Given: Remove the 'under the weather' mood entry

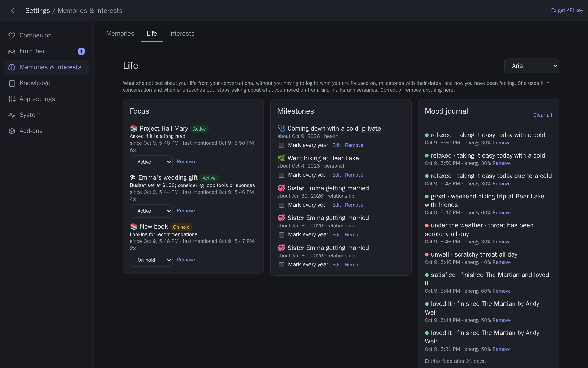Looking at the screenshot, I should (501, 242).
